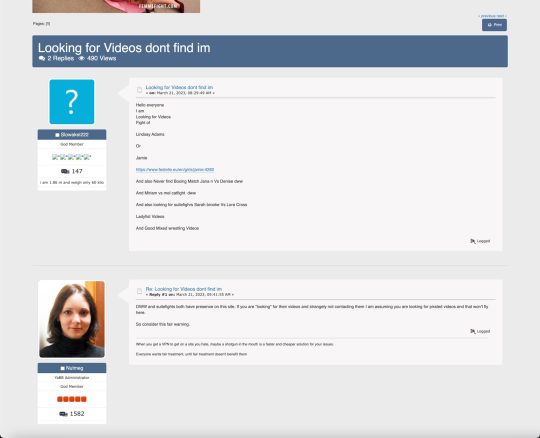Click Slowake222's question-mark avatar
The height and width of the screenshot is (438, 540).
click(x=72, y=102)
